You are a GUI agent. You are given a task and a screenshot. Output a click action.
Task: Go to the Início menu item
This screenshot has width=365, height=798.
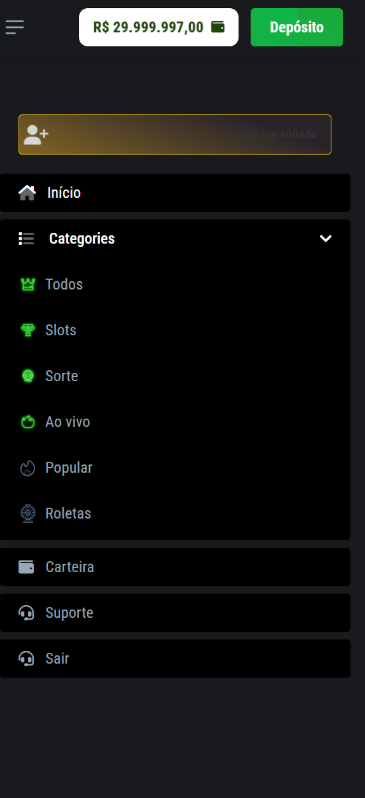click(175, 193)
